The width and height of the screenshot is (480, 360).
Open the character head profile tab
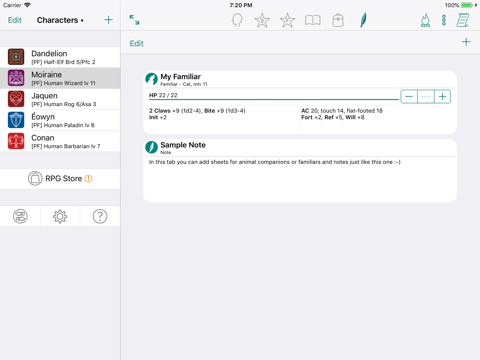[237, 20]
